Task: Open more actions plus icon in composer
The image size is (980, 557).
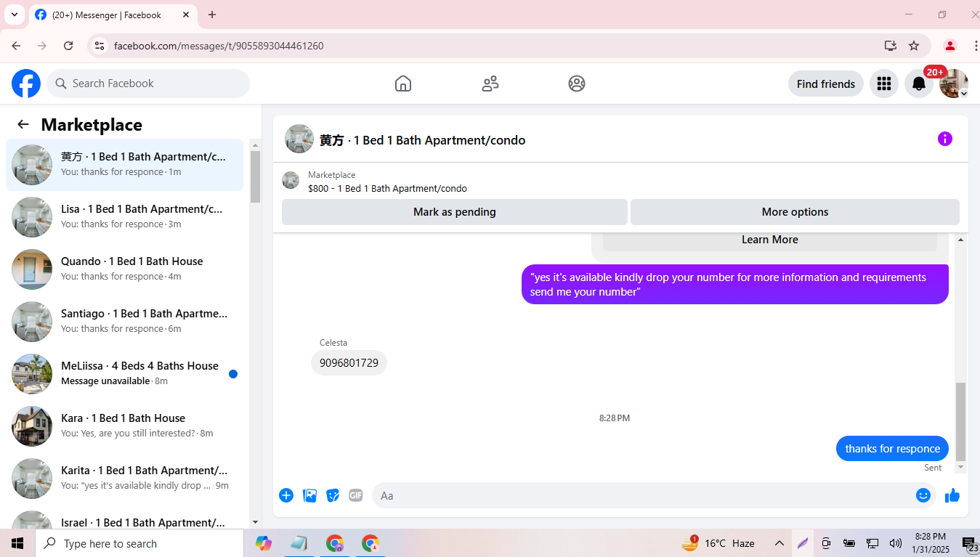Action: coord(286,495)
